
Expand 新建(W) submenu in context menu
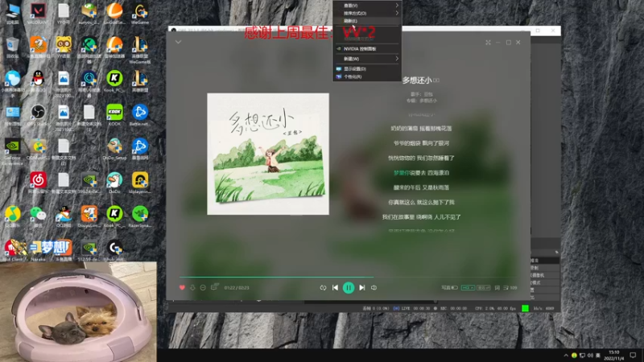coord(367,59)
